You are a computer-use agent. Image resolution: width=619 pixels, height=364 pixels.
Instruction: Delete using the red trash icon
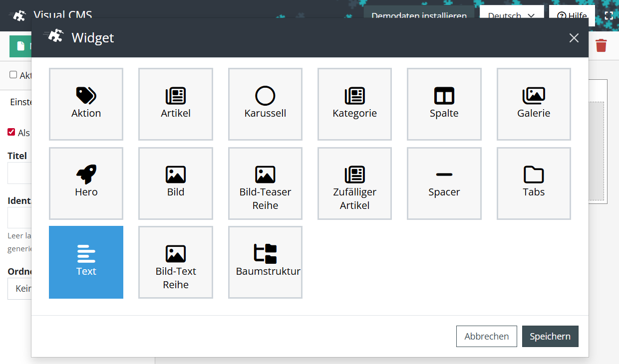tap(601, 46)
